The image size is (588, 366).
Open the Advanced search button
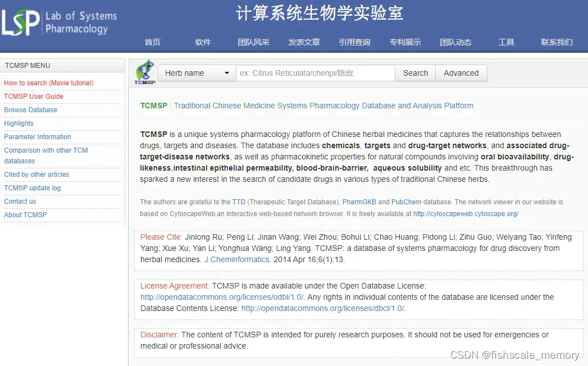461,73
